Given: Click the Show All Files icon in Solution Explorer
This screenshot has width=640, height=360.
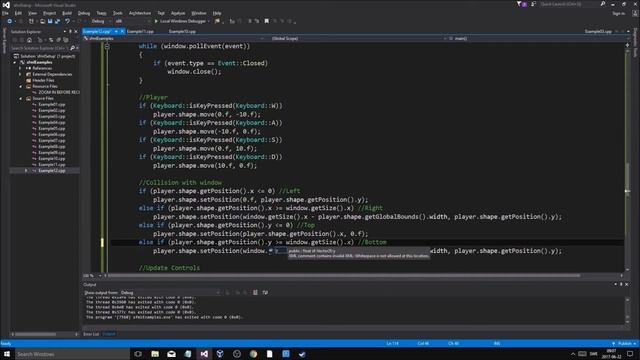Looking at the screenshot, I should click(66, 40).
